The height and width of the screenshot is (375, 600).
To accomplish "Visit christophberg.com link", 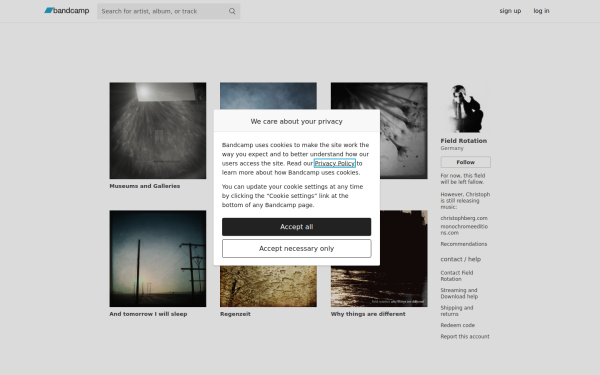I will [x=464, y=218].
